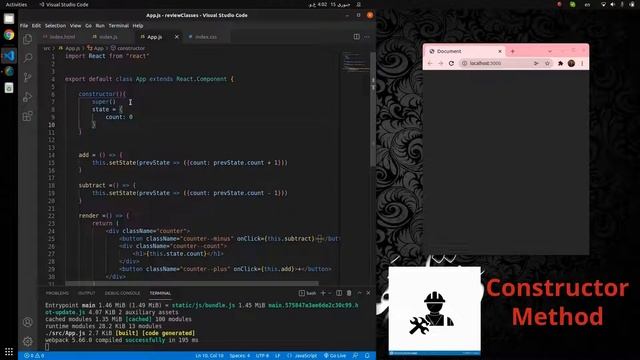
Task: Open the terminal launch profile dropdown
Action: coord(329,293)
